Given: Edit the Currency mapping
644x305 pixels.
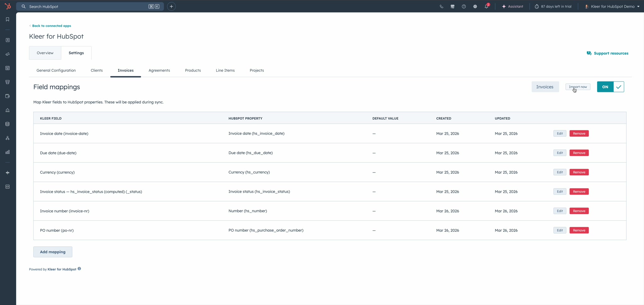Looking at the screenshot, I should 560,172.
